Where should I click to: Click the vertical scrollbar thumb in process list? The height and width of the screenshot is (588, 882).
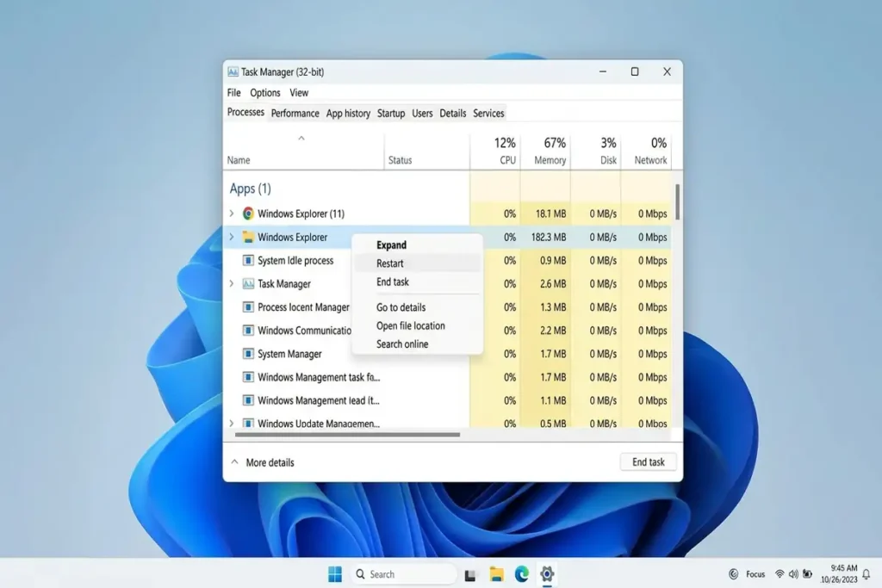click(x=677, y=201)
